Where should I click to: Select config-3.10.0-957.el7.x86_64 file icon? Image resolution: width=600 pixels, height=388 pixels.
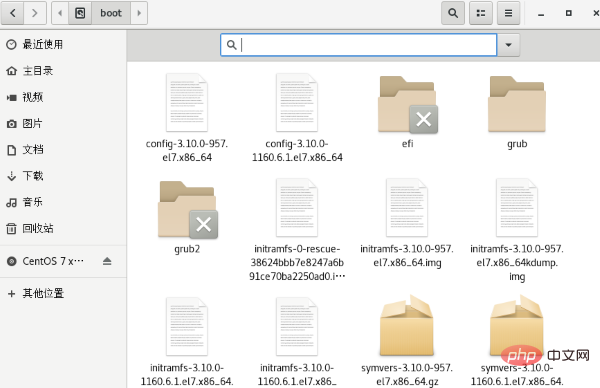187,103
